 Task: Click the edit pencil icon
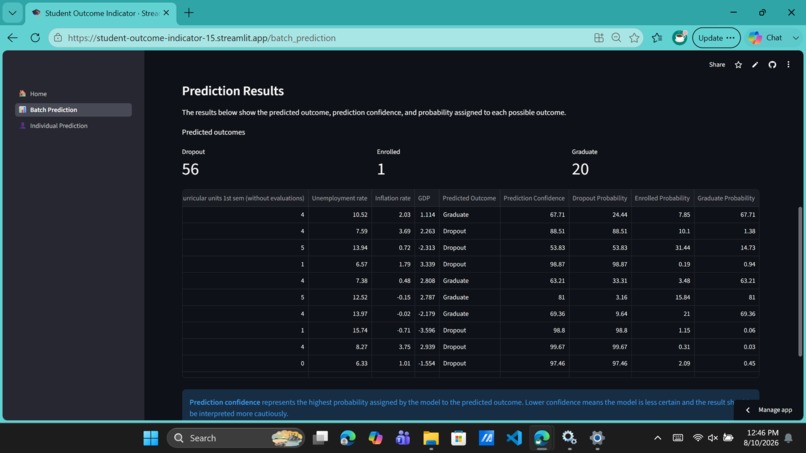(755, 65)
